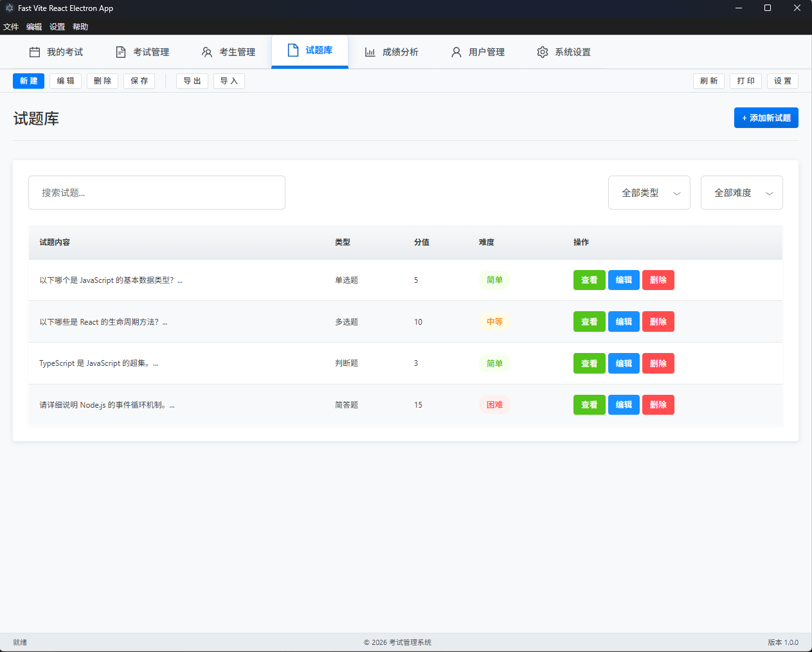Click the 中等 difficulty tag

(494, 322)
